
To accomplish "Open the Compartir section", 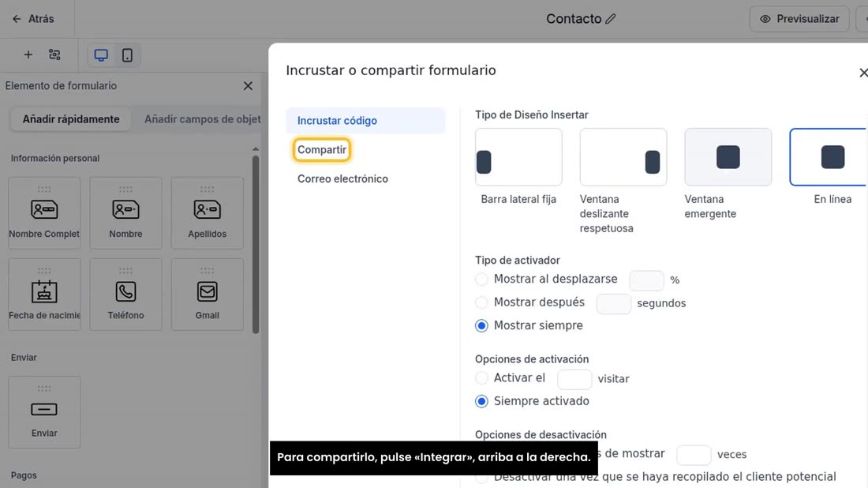I will point(322,149).
